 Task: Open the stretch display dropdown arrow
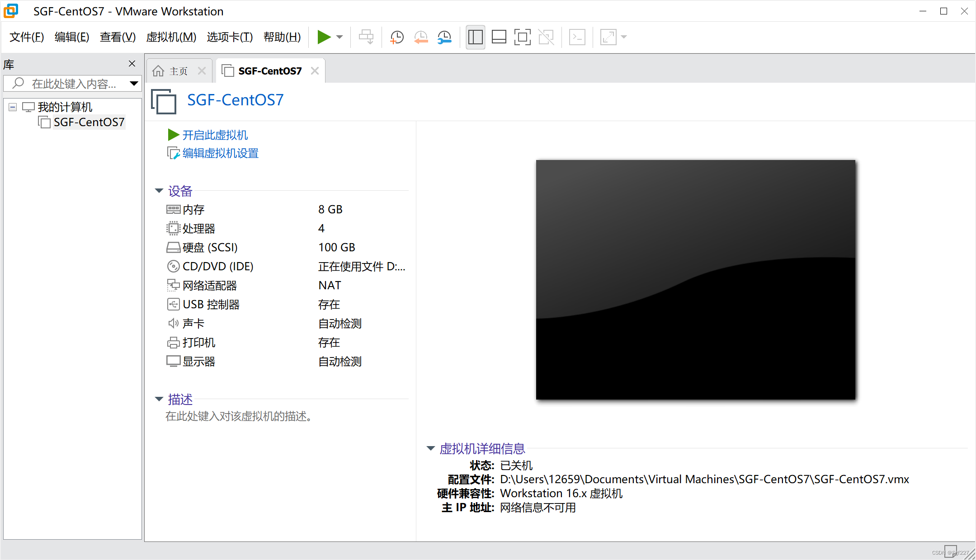pyautogui.click(x=624, y=37)
